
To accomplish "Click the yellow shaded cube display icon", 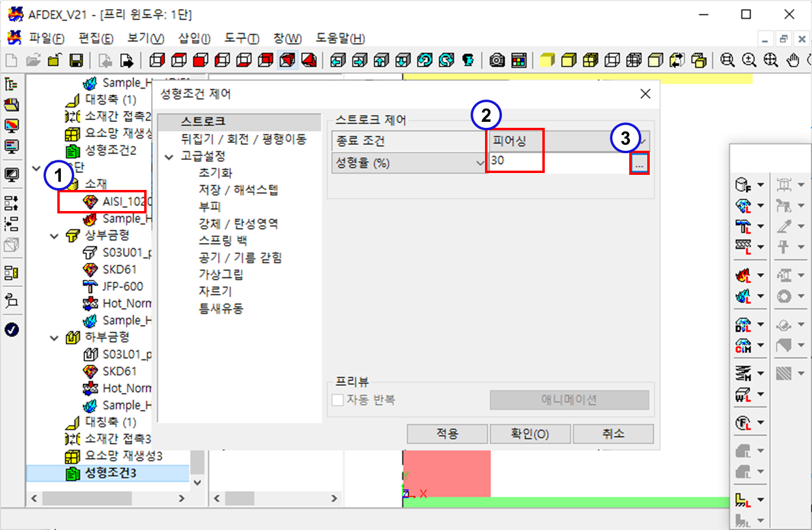I will [x=547, y=60].
